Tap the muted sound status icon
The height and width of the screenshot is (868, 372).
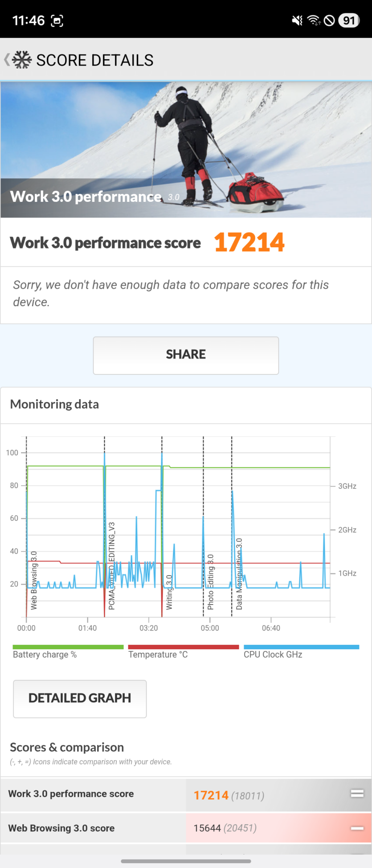tap(297, 20)
